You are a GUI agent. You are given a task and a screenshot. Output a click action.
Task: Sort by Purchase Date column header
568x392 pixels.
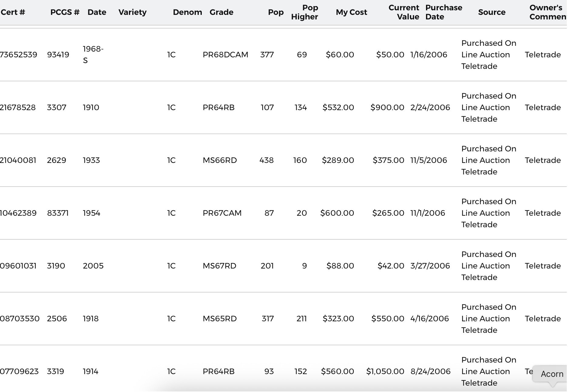pos(443,12)
